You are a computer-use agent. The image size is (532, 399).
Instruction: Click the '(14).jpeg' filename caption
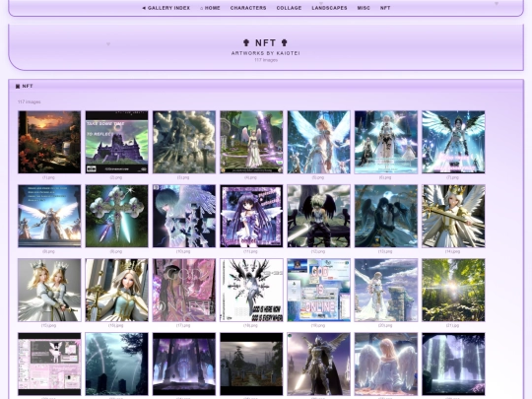point(452,251)
